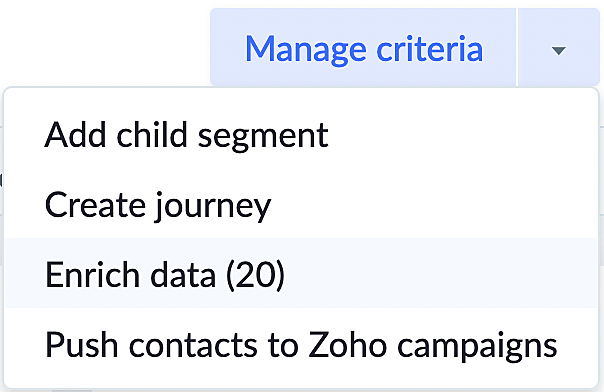
Task: Choose Push contacts to Zoho campaigns
Action: [301, 344]
